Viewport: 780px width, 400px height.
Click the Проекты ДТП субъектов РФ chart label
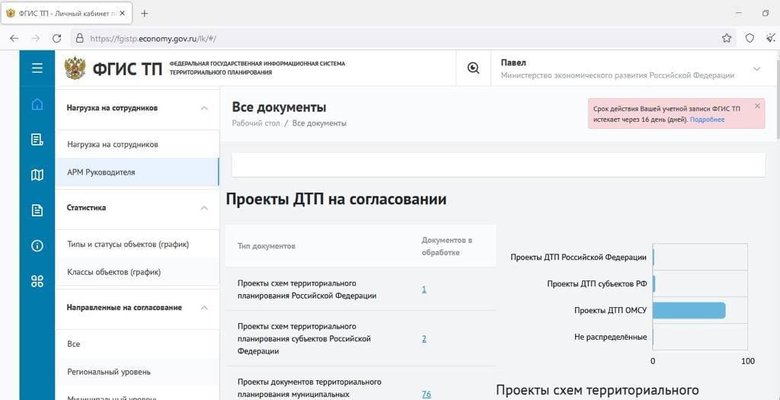[597, 284]
